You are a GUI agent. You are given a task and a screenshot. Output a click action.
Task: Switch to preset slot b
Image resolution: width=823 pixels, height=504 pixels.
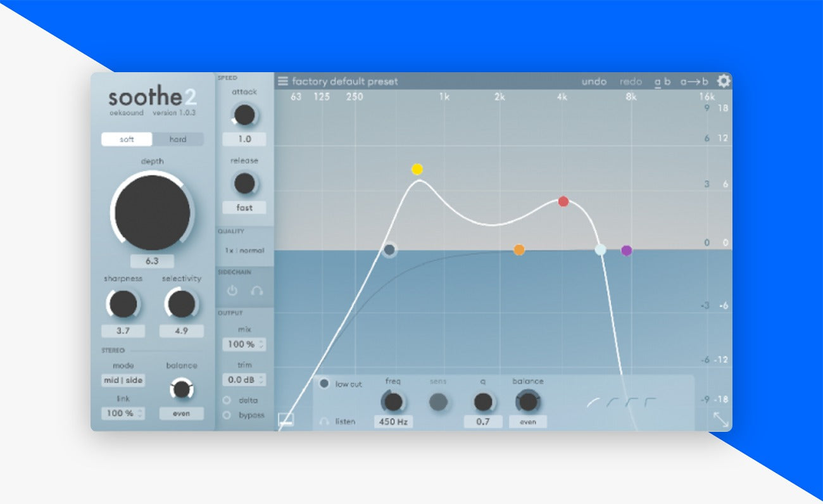(667, 82)
